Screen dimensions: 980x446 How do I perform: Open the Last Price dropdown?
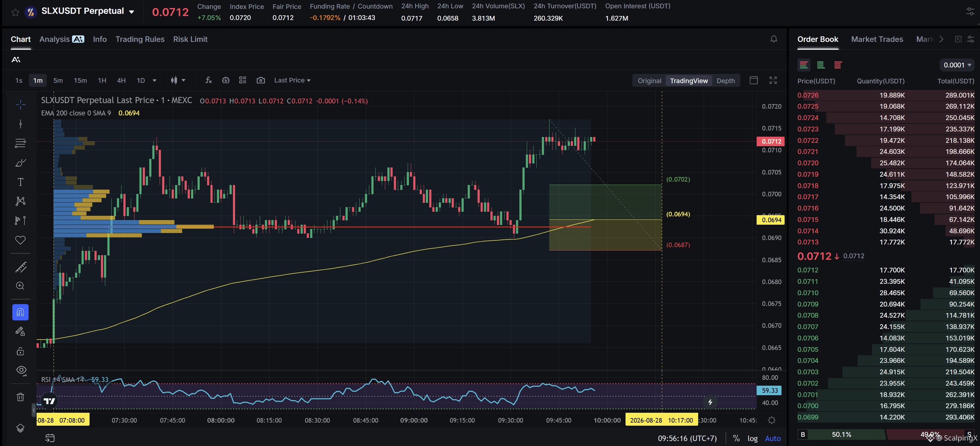pos(292,80)
